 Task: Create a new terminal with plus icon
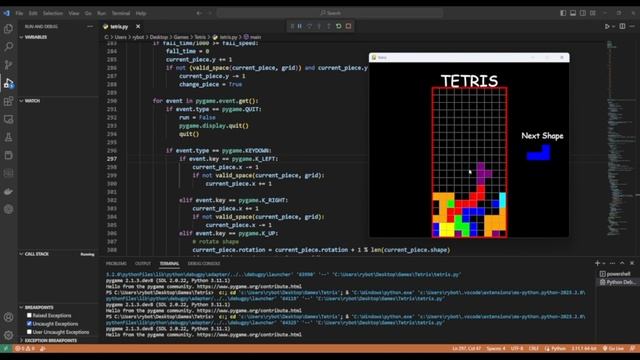click(x=597, y=263)
